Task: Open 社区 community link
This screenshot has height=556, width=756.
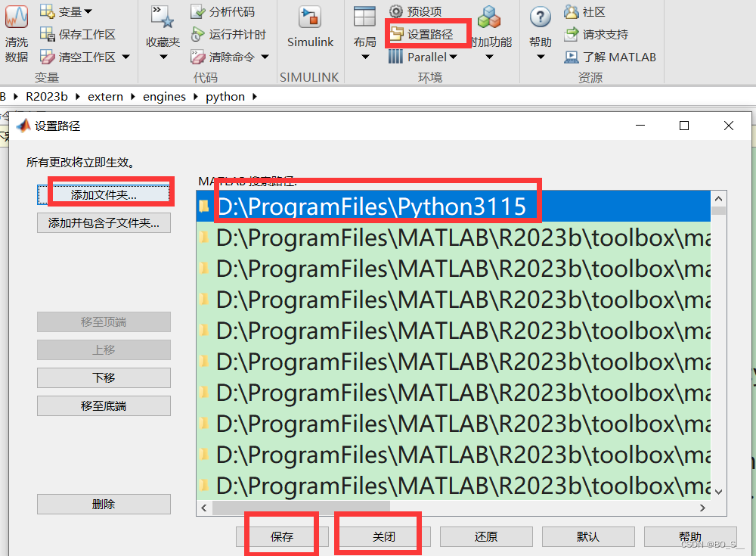Action: (x=585, y=11)
